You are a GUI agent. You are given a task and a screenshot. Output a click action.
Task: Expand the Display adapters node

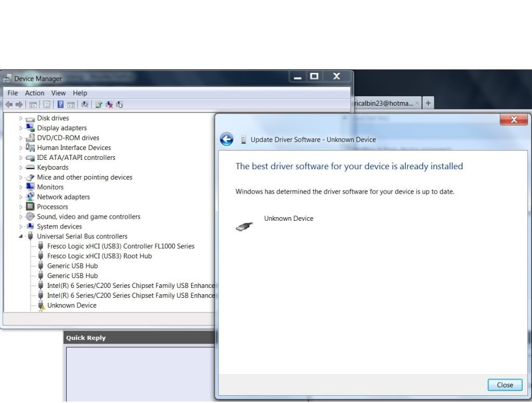[21, 128]
